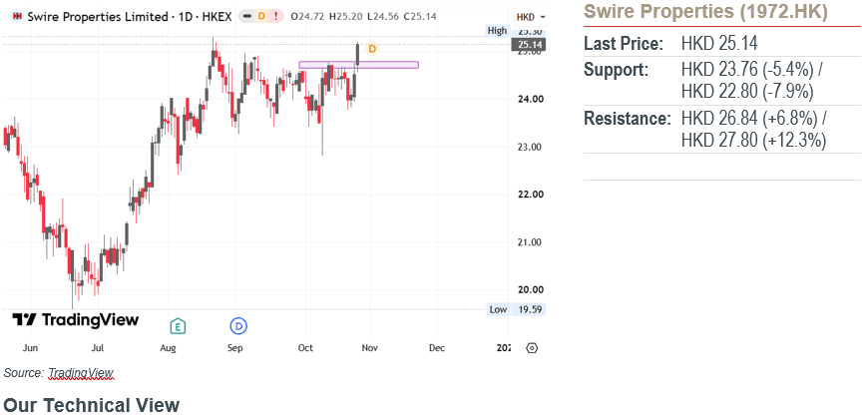
Task: Click the Swire Properties flag logo icon
Action: click(17, 17)
